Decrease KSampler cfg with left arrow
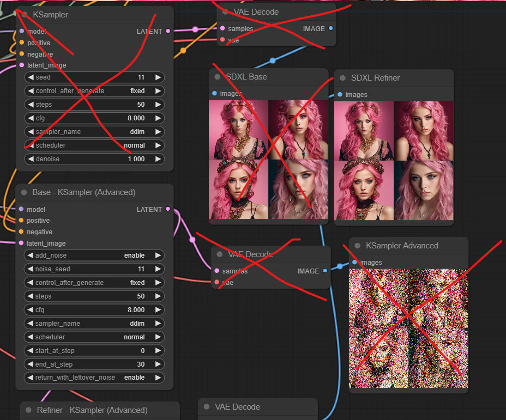The height and width of the screenshot is (420, 506). (31, 118)
